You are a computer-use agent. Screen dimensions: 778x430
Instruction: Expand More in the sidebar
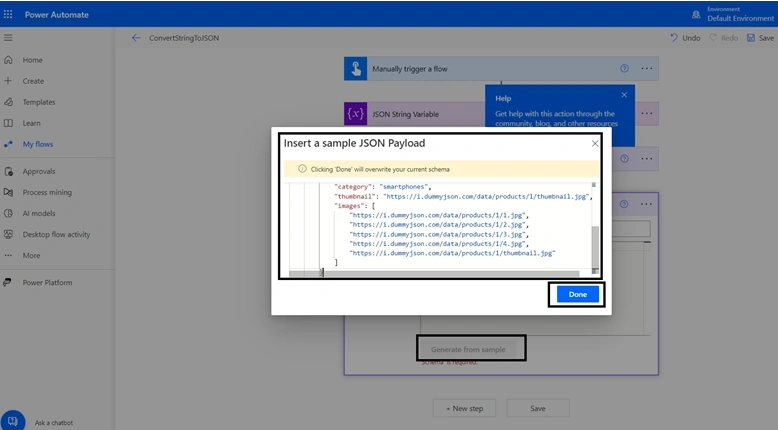[31, 255]
